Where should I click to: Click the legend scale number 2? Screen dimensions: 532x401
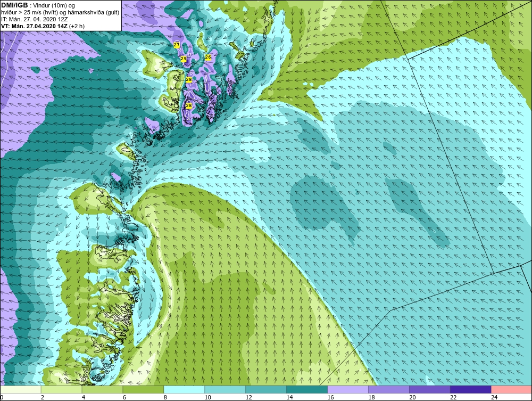(x=43, y=397)
